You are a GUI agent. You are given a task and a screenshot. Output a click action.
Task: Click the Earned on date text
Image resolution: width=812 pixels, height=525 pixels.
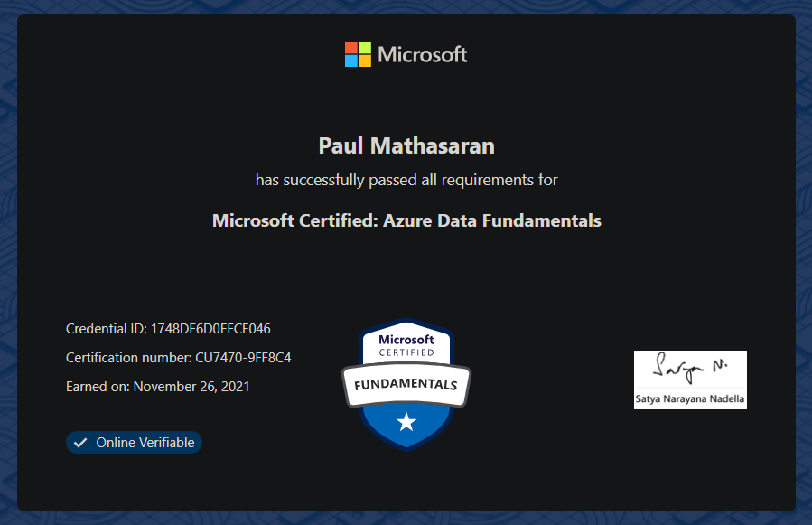click(x=158, y=386)
